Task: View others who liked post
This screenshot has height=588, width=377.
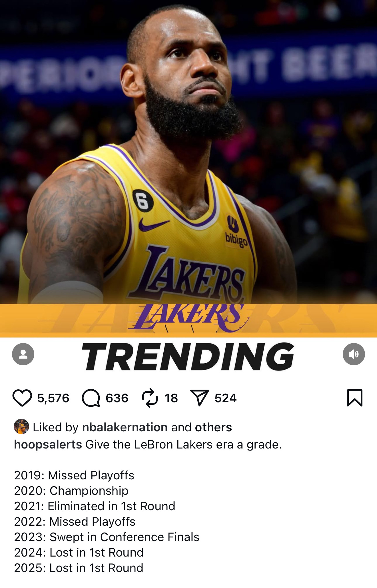Action: [x=213, y=427]
